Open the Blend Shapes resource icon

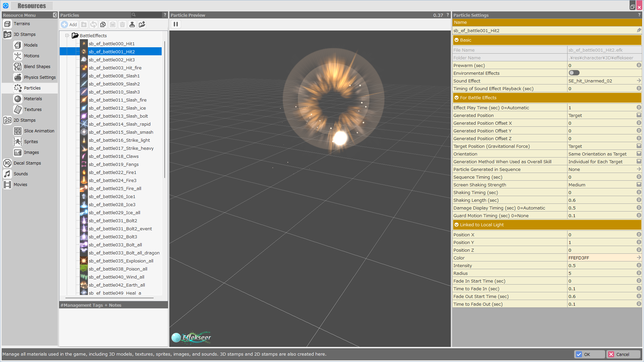[18, 66]
